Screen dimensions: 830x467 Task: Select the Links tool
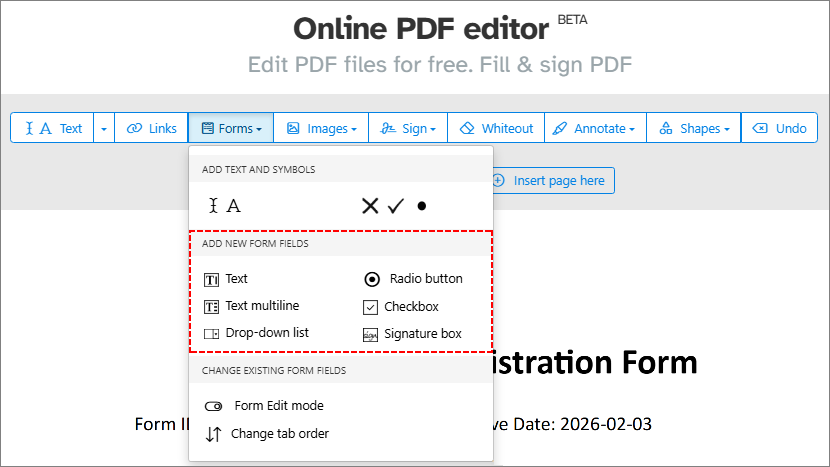click(x=151, y=128)
